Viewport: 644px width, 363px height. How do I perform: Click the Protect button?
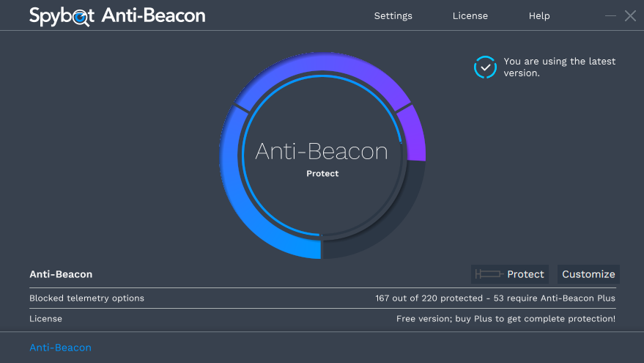click(x=510, y=274)
